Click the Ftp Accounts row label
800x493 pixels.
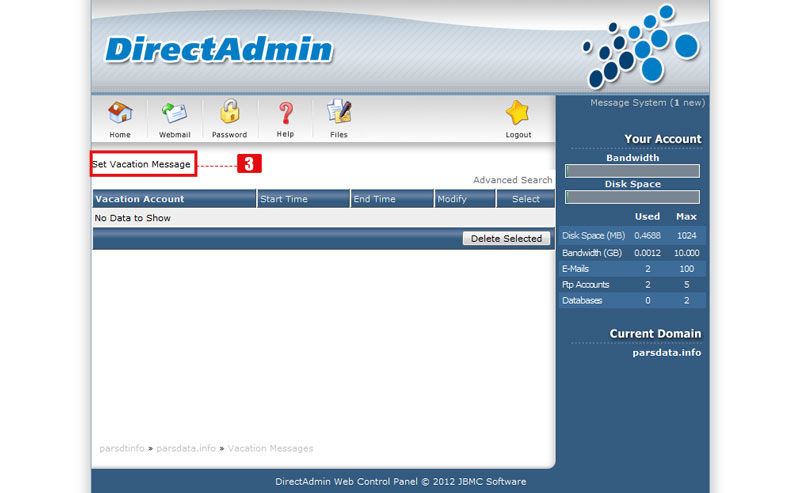pyautogui.click(x=586, y=284)
